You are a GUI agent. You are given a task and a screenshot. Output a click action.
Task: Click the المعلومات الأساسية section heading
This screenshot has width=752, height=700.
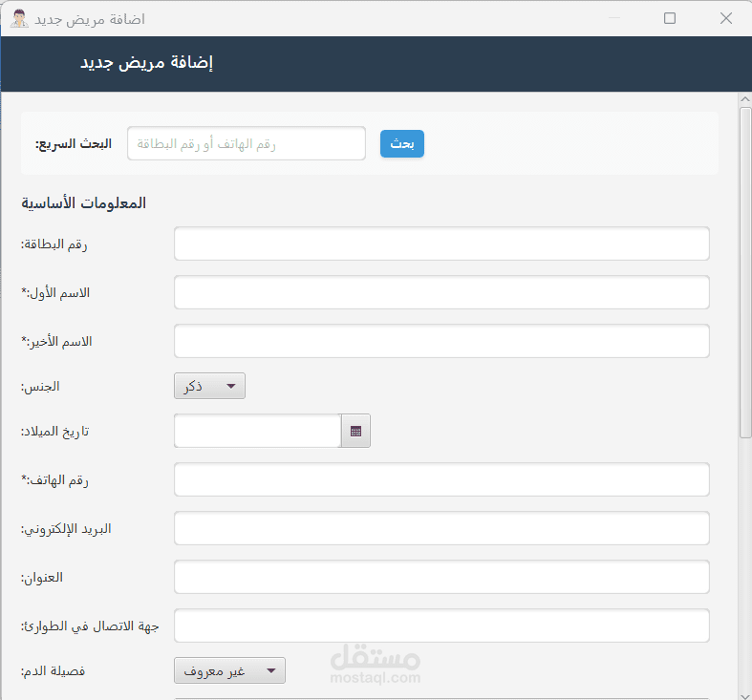83,203
